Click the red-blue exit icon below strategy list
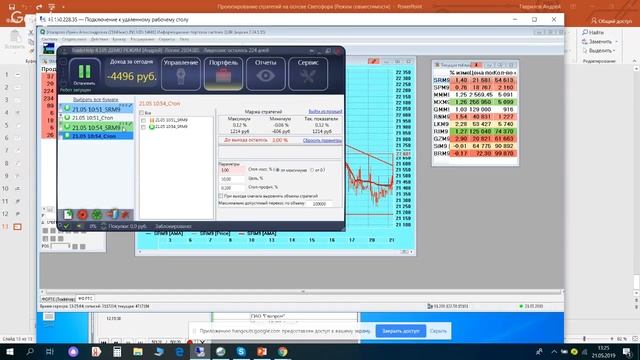 coord(112,214)
